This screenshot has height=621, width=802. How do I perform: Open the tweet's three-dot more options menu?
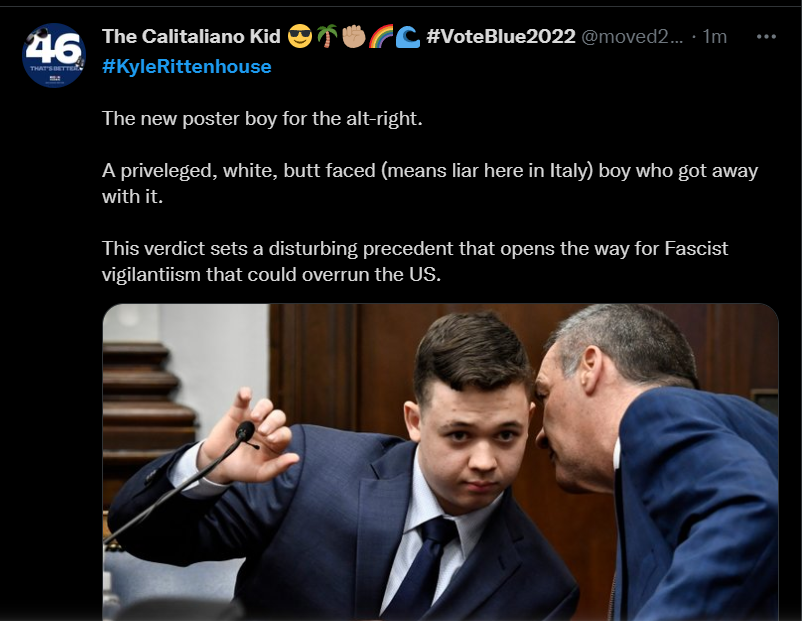coord(766,37)
